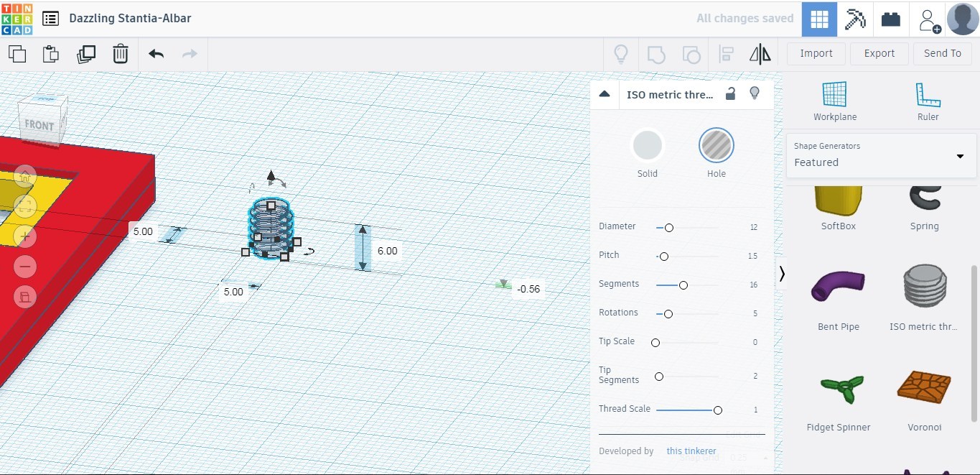Switch to 3D design grid view
The width and height of the screenshot is (980, 475).
819,19
